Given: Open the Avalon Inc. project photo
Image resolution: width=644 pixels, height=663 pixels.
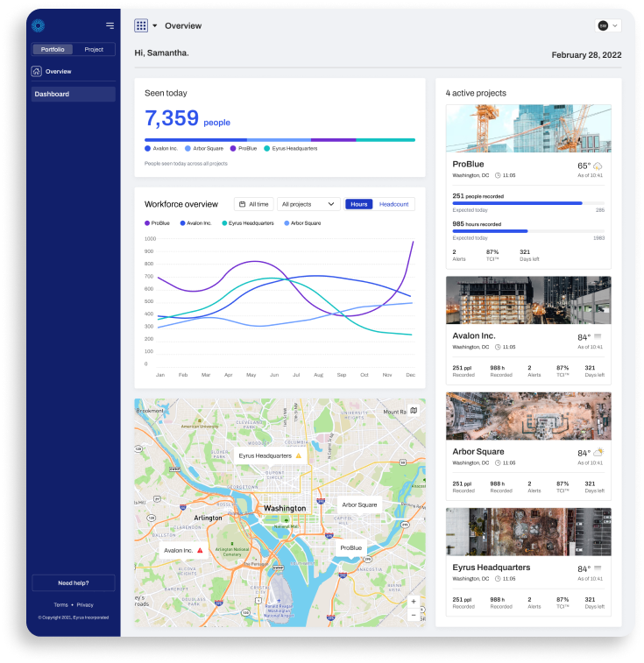Looking at the screenshot, I should point(528,300).
